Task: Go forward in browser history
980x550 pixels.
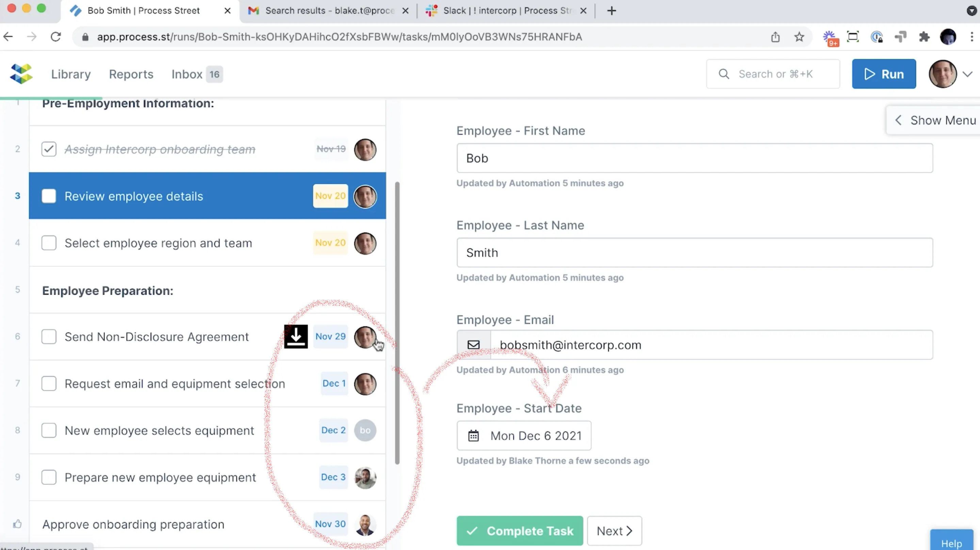Action: 32,37
